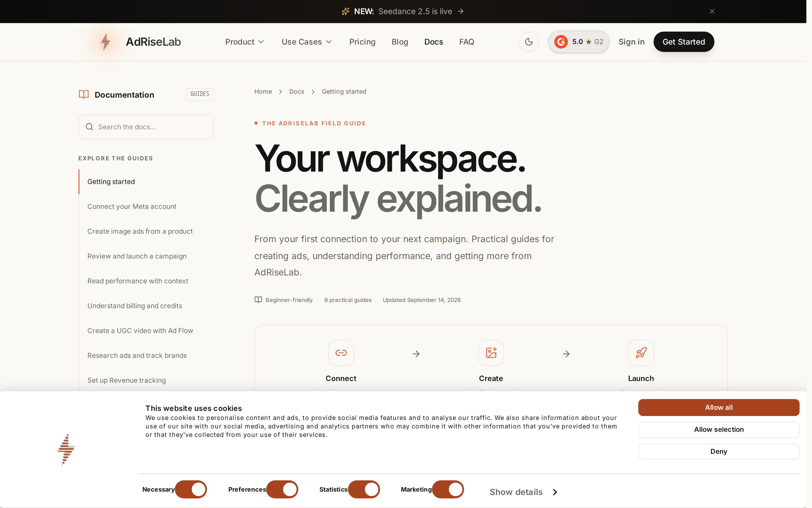Click the sparkle icon in the announcement bar
The width and height of the screenshot is (812, 508).
point(346,11)
